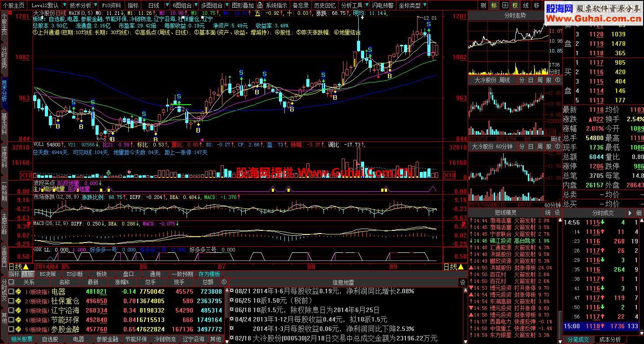The image size is (644, 344).
Task: Toggle the 权 icon button
Action: pos(515,5)
